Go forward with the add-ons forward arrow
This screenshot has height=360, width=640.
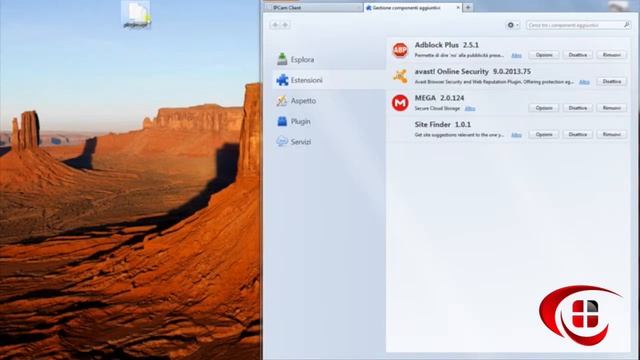pos(285,25)
